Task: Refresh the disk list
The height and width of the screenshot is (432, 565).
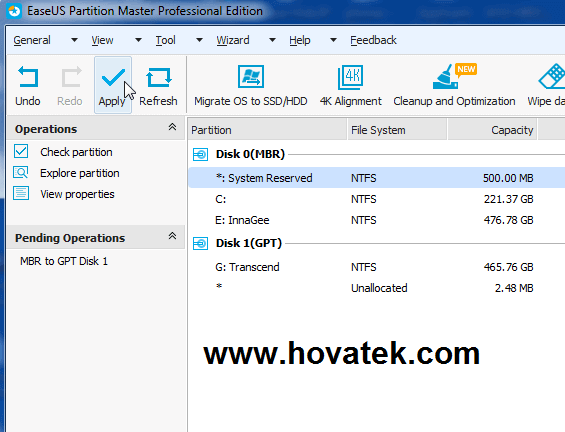Action: click(x=158, y=85)
